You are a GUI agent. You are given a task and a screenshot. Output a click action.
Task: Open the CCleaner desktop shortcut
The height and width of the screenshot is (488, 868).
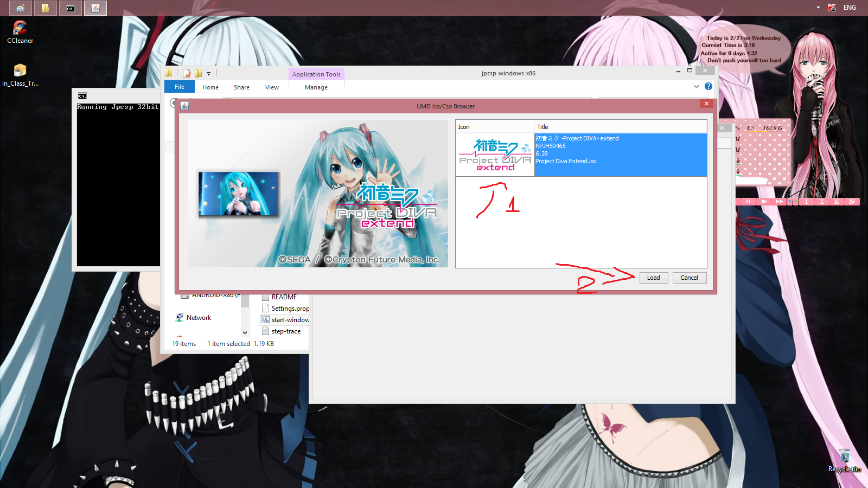point(20,32)
